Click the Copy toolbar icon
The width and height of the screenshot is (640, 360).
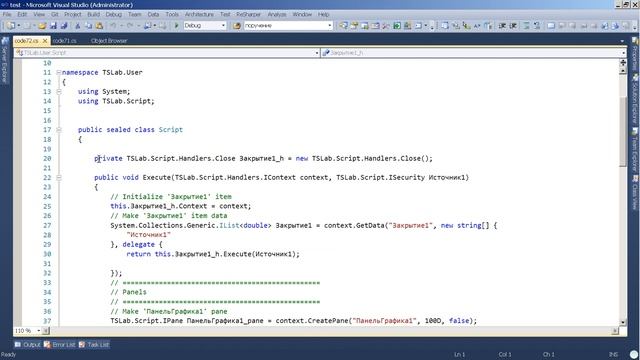click(x=88, y=25)
